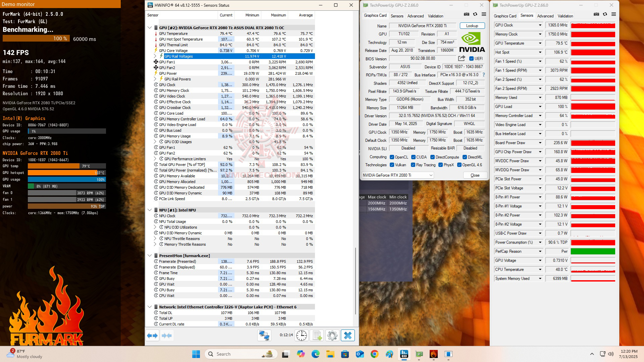Switch to Advanced tab in GPU-Z Graphics Card window

[415, 16]
